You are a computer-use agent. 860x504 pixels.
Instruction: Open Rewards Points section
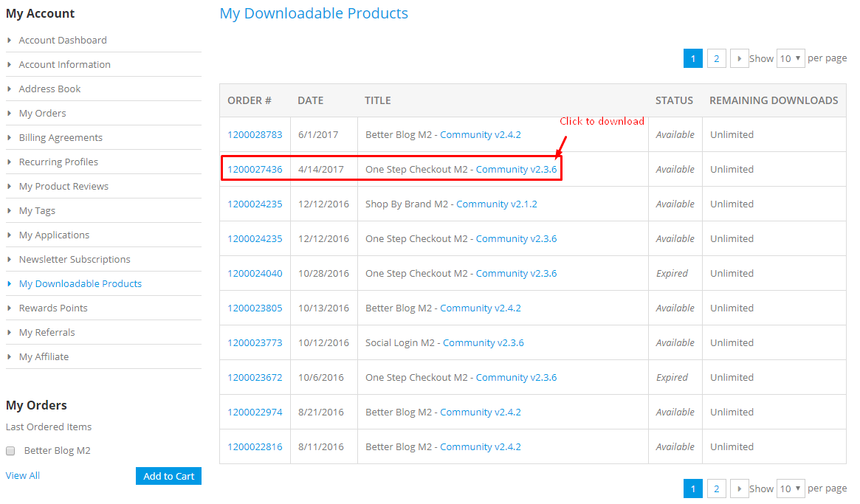pyautogui.click(x=53, y=308)
